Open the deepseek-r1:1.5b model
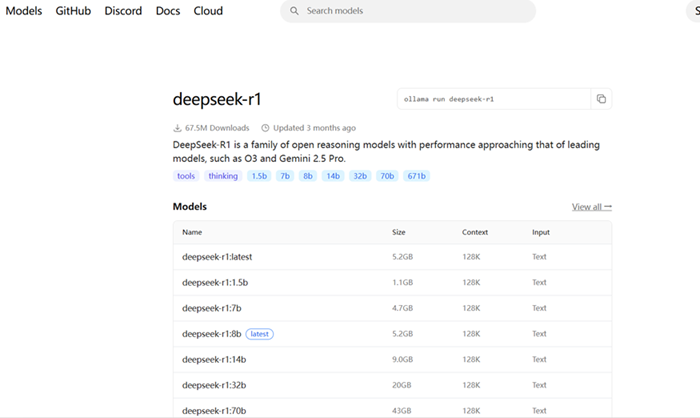700x418 pixels. click(215, 282)
